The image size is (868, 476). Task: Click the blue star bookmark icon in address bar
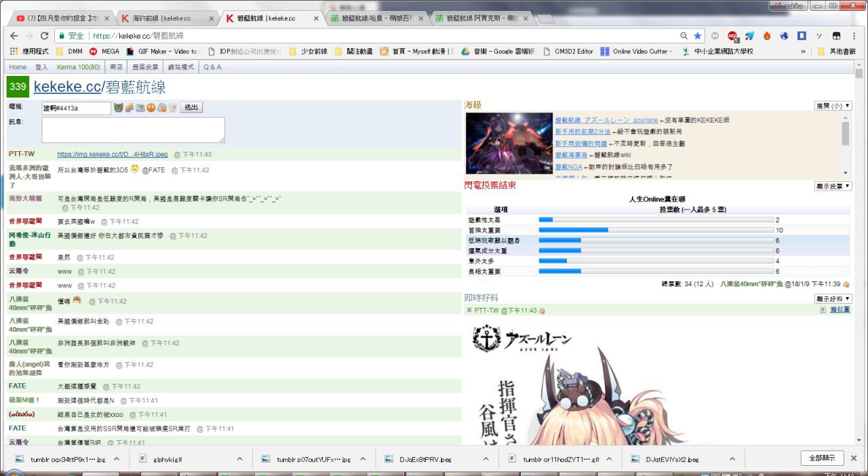click(x=697, y=36)
